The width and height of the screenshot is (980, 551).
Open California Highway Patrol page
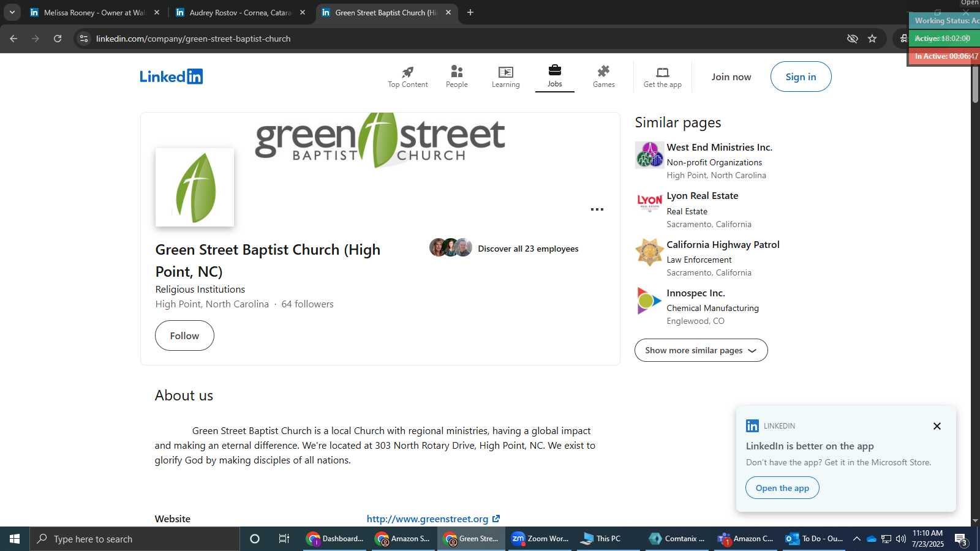click(723, 245)
